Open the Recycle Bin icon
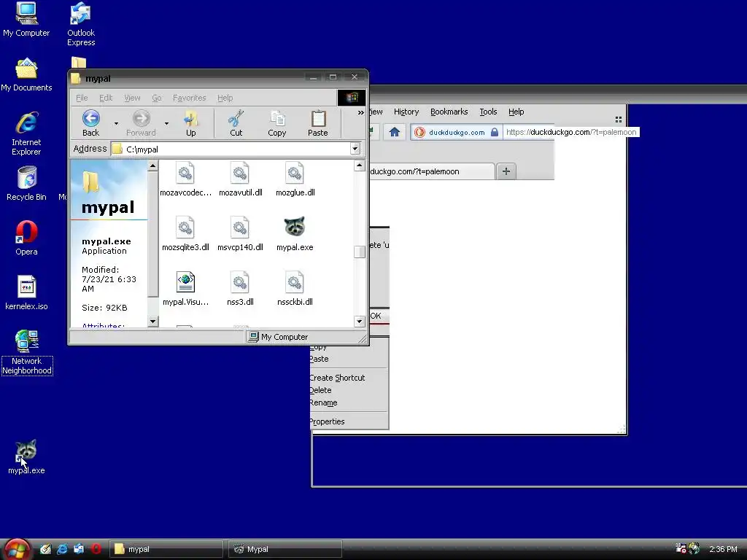This screenshot has width=747, height=560. [26, 183]
